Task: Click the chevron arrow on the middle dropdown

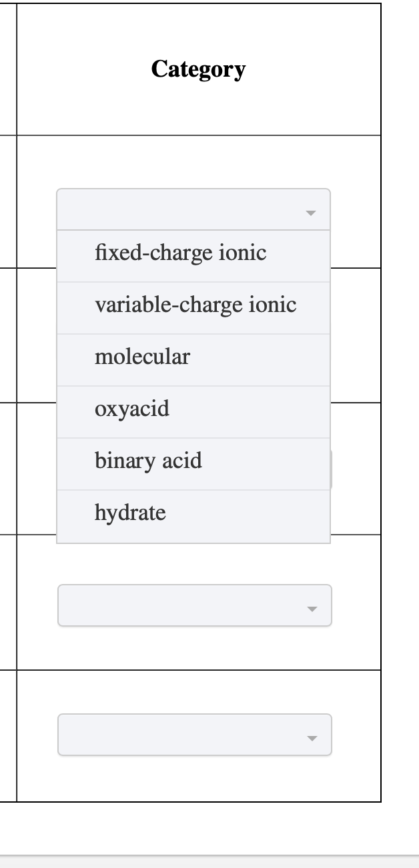Action: [x=310, y=608]
